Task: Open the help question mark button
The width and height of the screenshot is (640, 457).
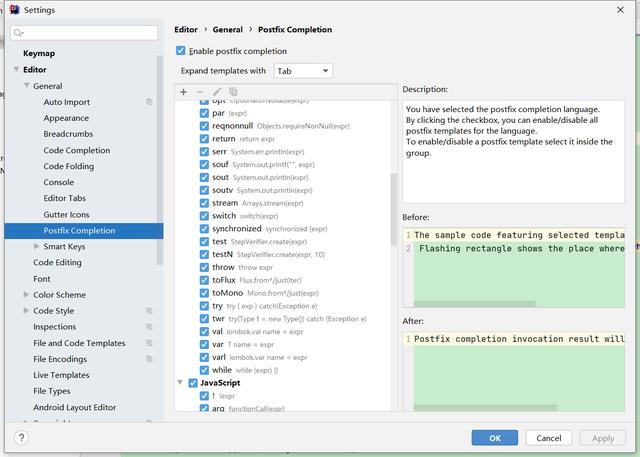Action: (21, 438)
